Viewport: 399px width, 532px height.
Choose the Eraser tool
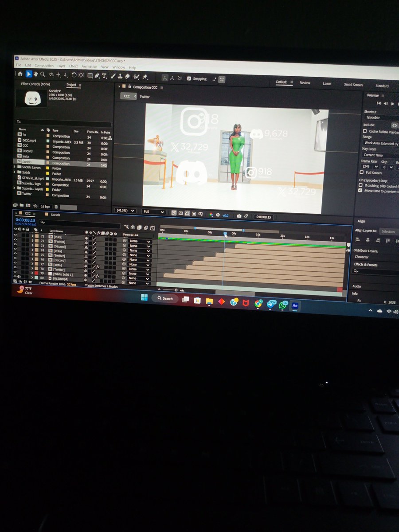127,76
